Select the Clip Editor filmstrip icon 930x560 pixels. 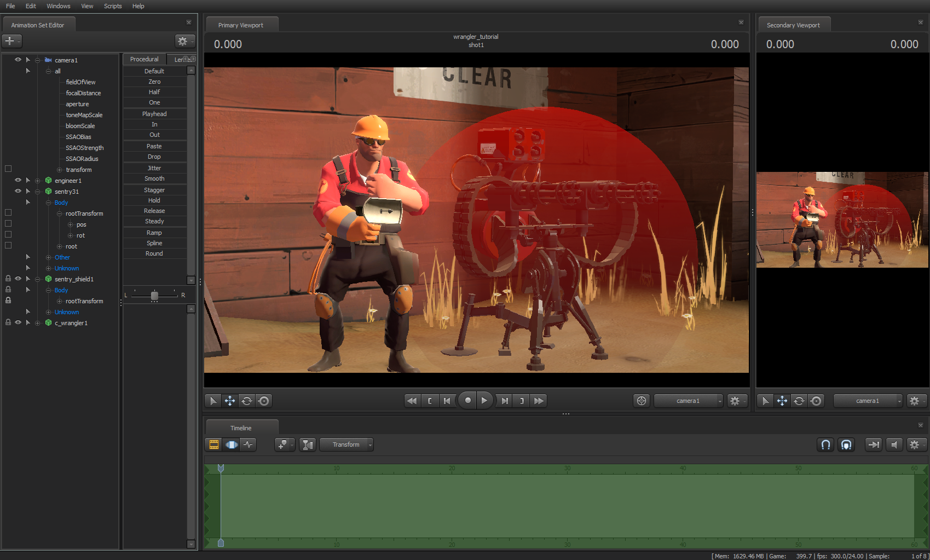pyautogui.click(x=213, y=444)
